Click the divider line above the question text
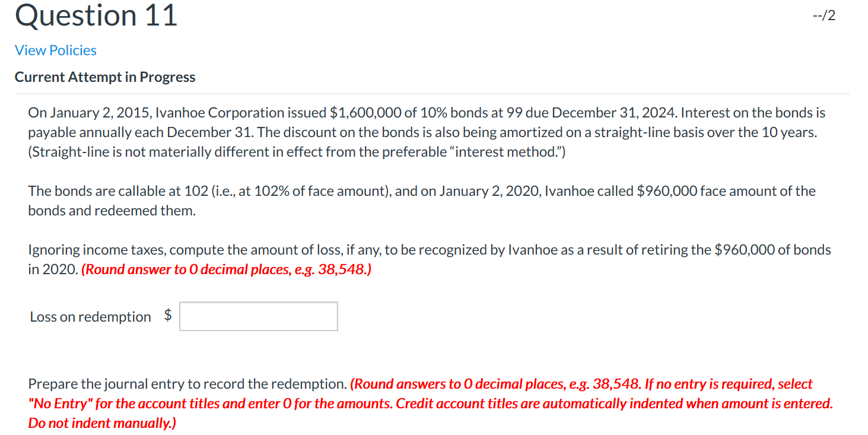The width and height of the screenshot is (868, 435). (x=433, y=92)
